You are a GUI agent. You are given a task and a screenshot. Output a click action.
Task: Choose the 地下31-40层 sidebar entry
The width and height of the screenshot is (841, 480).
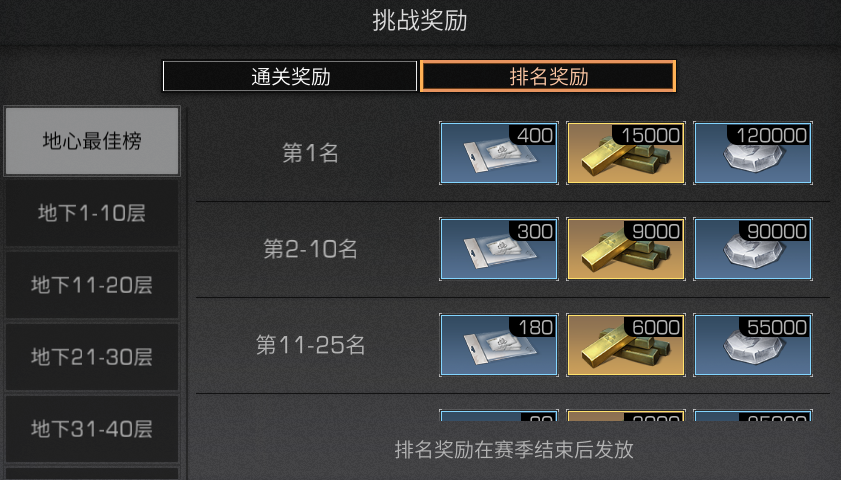92,429
